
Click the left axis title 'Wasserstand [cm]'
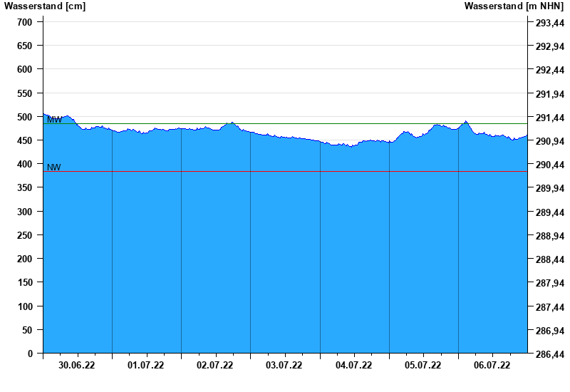45,6
